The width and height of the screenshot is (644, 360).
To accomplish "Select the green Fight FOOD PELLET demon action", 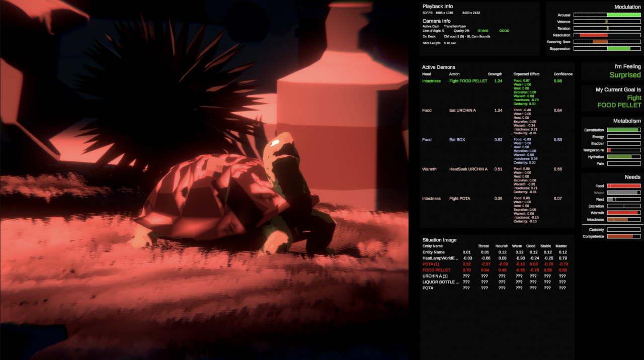I will (x=468, y=81).
